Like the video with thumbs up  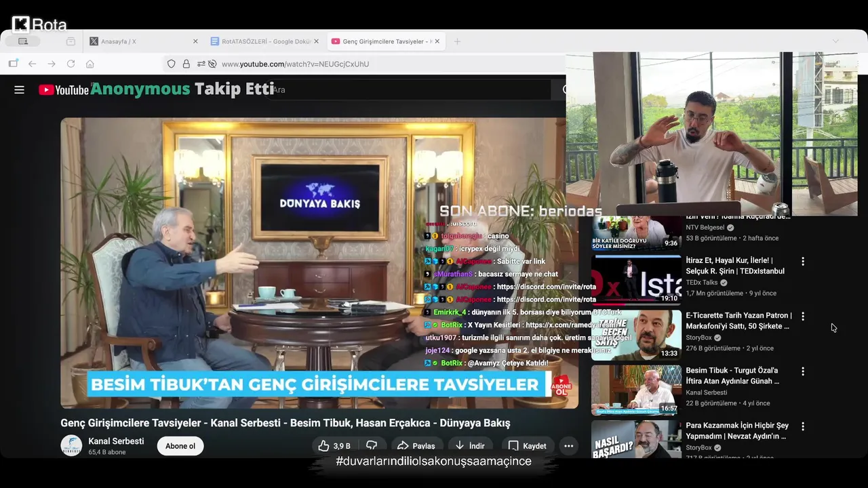(x=334, y=446)
